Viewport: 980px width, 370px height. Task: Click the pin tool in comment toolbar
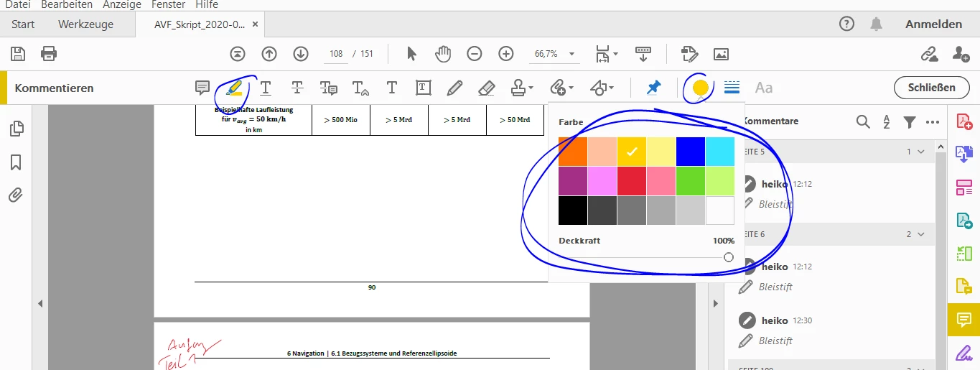[653, 88]
